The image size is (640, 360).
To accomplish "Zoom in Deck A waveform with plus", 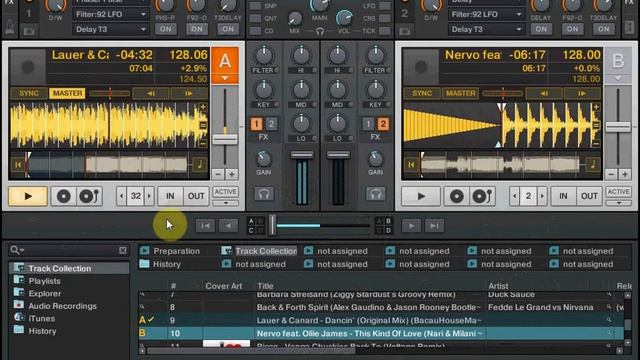I will point(203,107).
